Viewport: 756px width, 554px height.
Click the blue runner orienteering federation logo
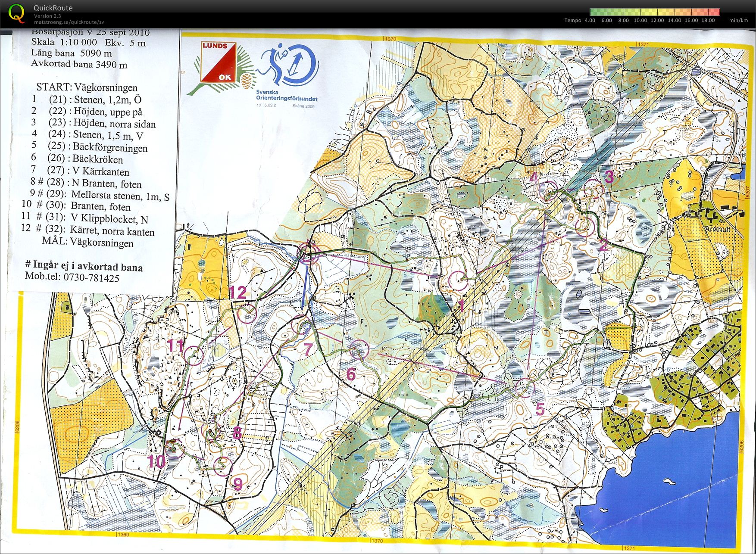tap(288, 65)
